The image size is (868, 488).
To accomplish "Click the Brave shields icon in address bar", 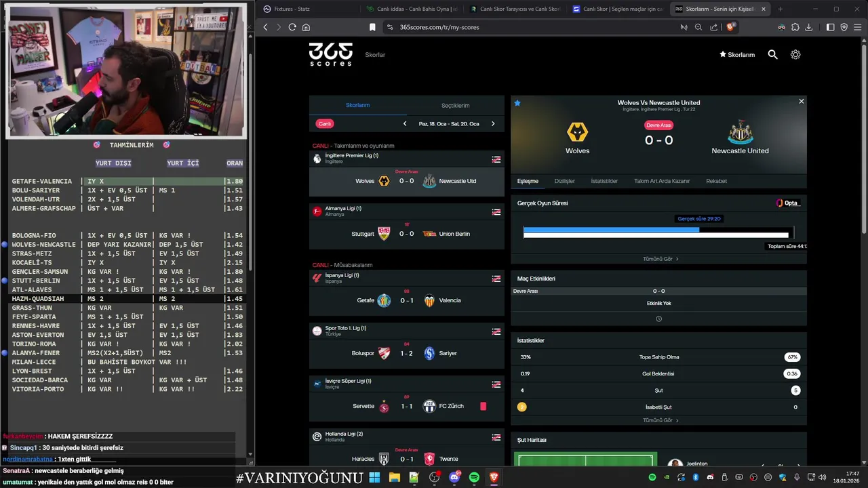I will coord(730,27).
